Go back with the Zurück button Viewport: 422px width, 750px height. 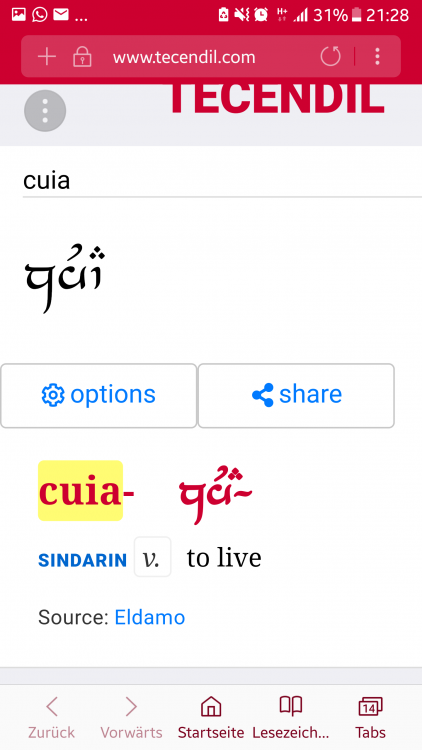pyautogui.click(x=52, y=717)
